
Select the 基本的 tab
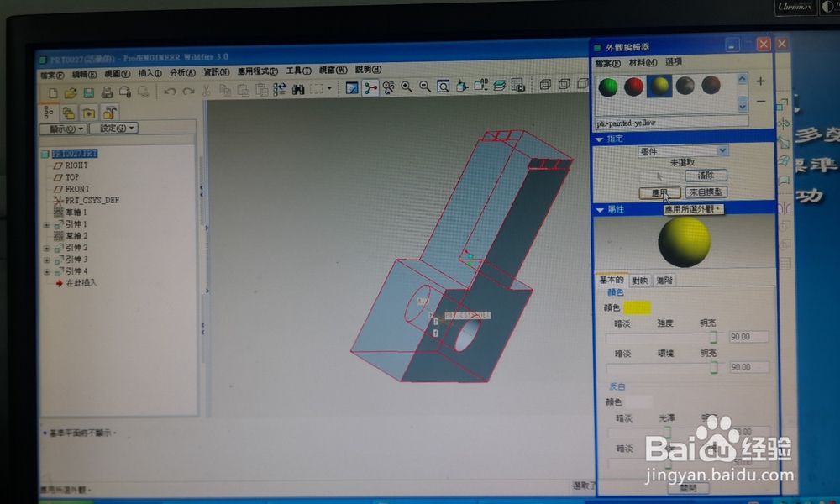(x=612, y=280)
